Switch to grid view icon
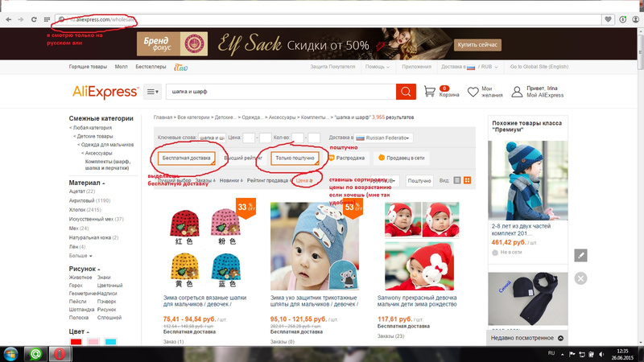This screenshot has height=362, width=644. click(468, 180)
